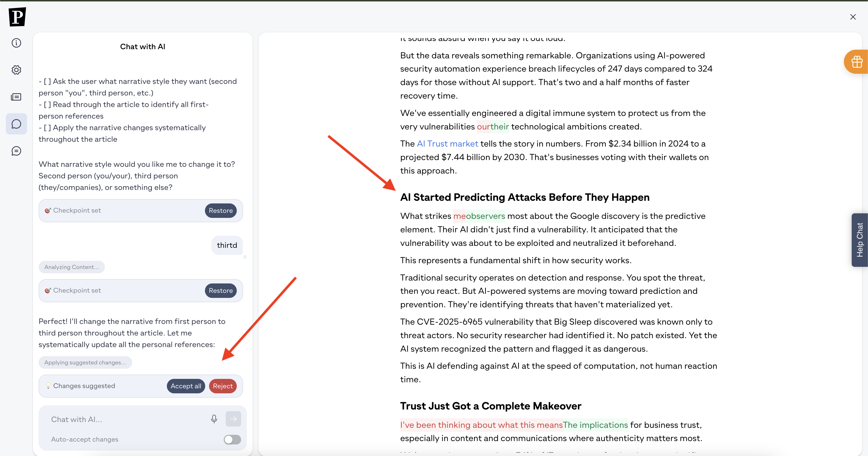This screenshot has height=456, width=868.
Task: Open the orange gift icon
Action: (856, 62)
